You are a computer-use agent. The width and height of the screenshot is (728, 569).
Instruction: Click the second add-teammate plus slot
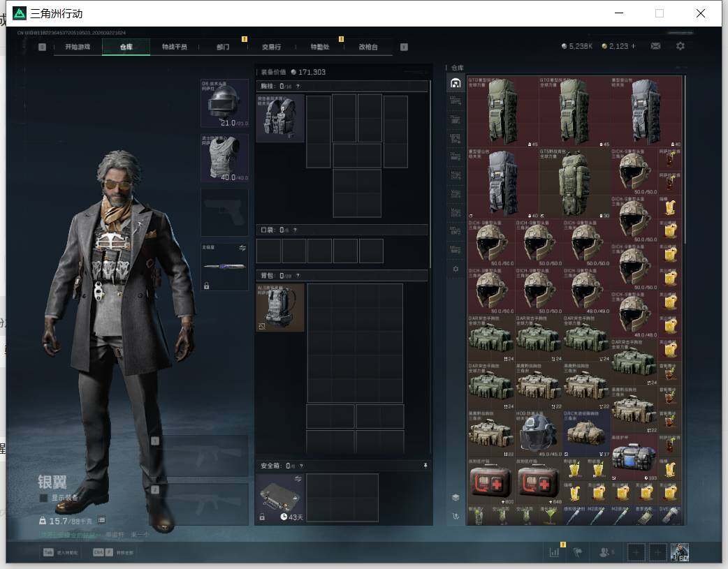(658, 552)
